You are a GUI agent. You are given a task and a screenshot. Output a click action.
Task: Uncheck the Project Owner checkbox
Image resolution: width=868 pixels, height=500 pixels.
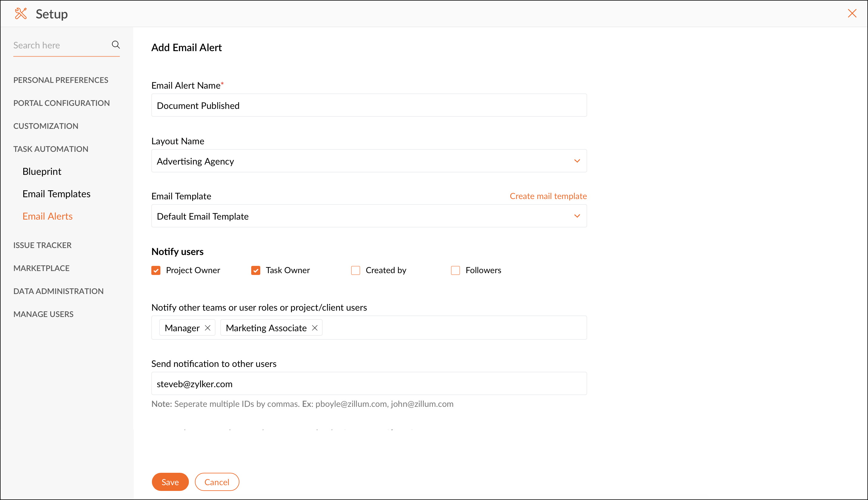pyautogui.click(x=156, y=271)
